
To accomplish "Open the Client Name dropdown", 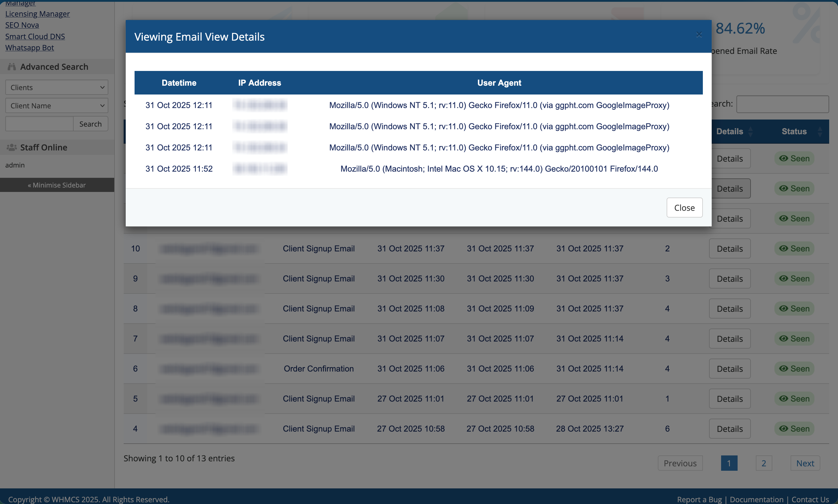I will (57, 106).
